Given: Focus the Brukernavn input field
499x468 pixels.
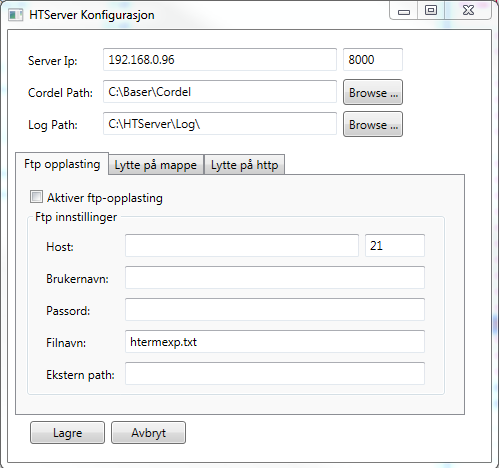Looking at the screenshot, I should [275, 278].
